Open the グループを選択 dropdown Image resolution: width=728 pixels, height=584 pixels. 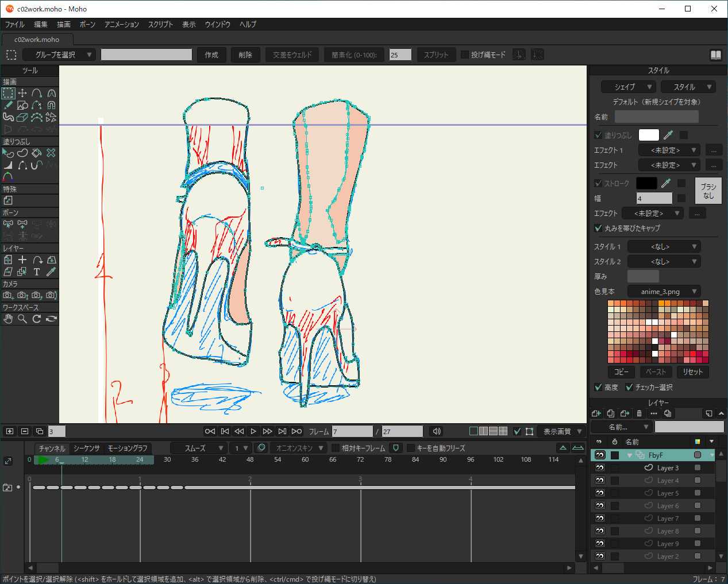point(59,55)
